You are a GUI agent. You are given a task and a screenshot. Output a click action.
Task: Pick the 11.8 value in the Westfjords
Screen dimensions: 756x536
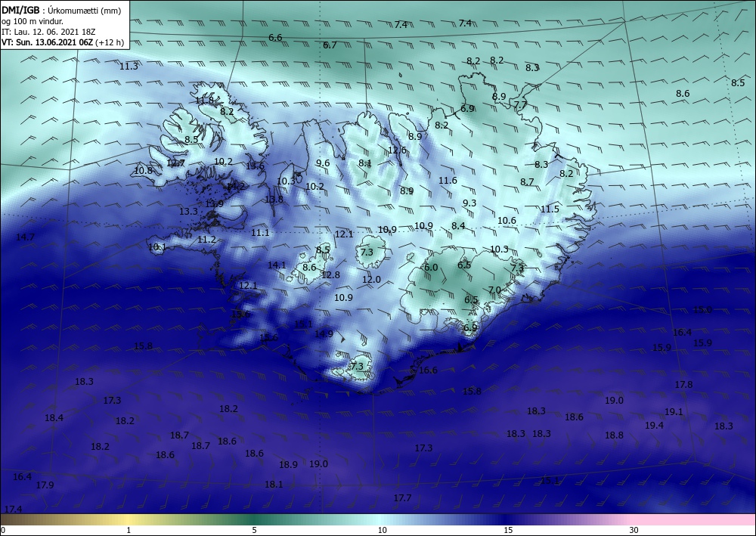click(x=204, y=101)
